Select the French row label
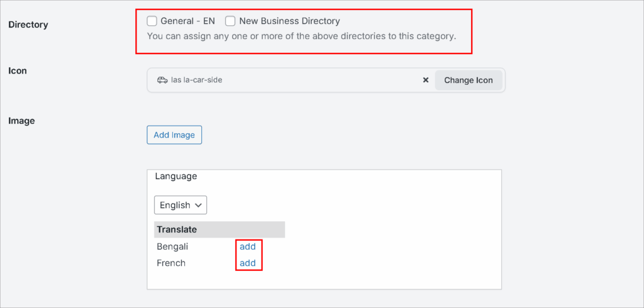 171,263
